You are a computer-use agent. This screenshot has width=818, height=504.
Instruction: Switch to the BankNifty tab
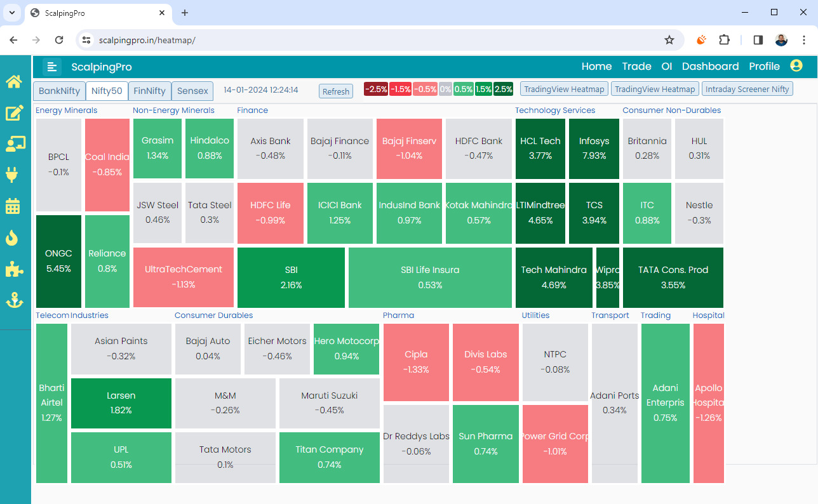pyautogui.click(x=59, y=91)
